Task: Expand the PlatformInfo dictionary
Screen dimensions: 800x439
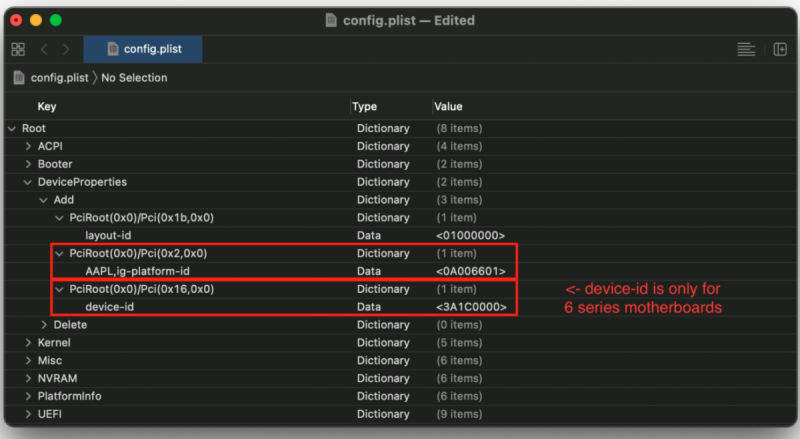Action: (x=28, y=396)
